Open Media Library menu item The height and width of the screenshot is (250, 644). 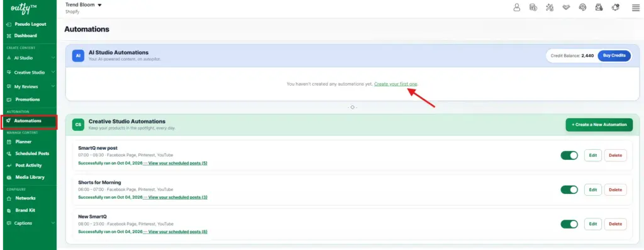[x=30, y=177]
